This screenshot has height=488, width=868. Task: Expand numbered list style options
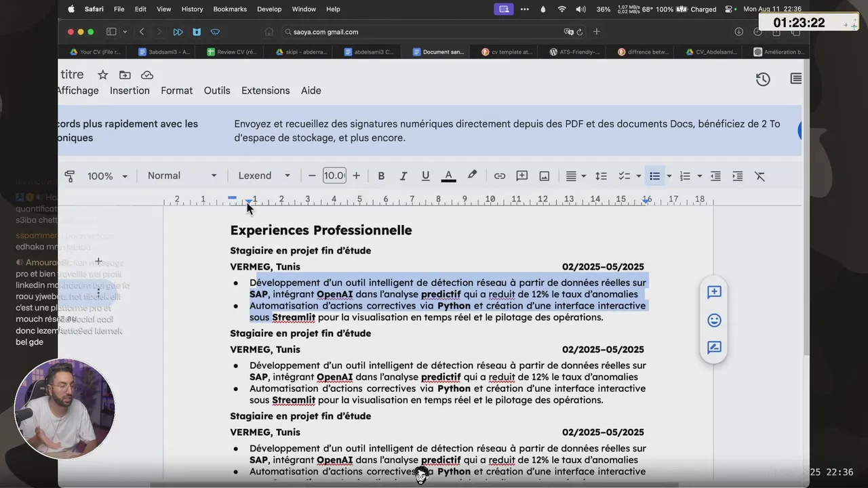[x=699, y=176]
